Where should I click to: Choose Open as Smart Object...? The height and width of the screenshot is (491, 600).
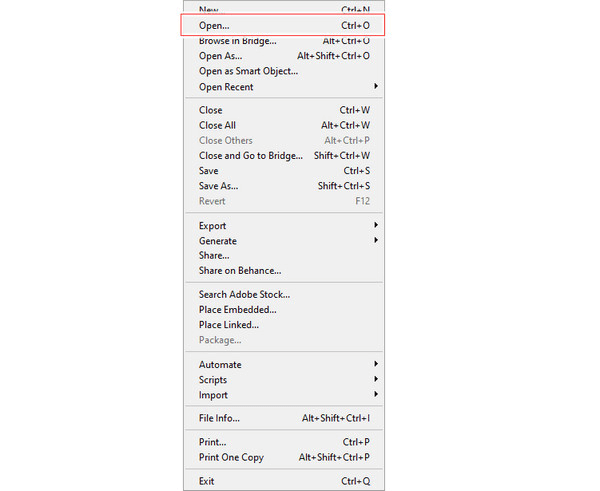point(284,72)
